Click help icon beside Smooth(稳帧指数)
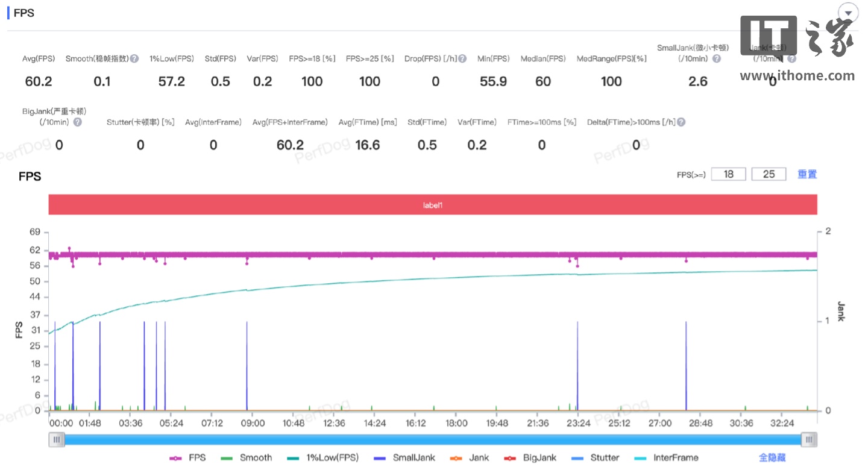 134,59
